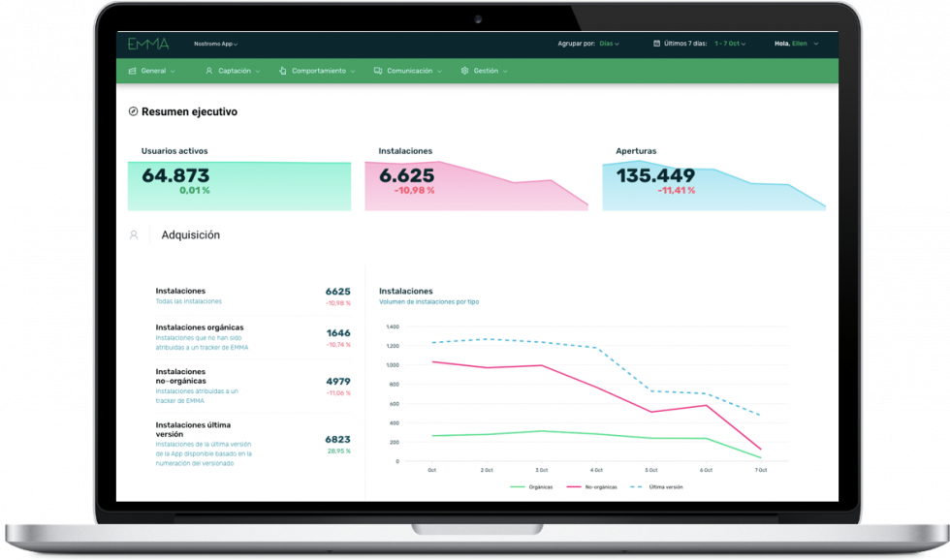Click the Adquisición person icon
This screenshot has width=950, height=560.
135,234
